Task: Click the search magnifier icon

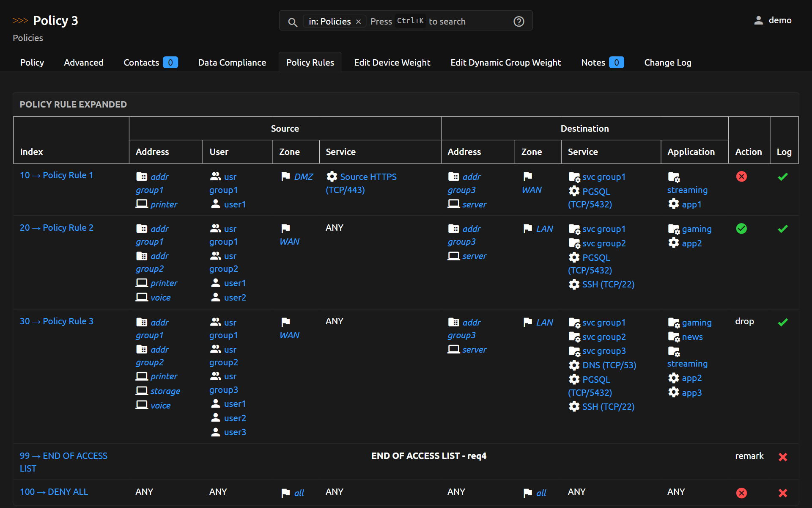Action: click(x=292, y=22)
